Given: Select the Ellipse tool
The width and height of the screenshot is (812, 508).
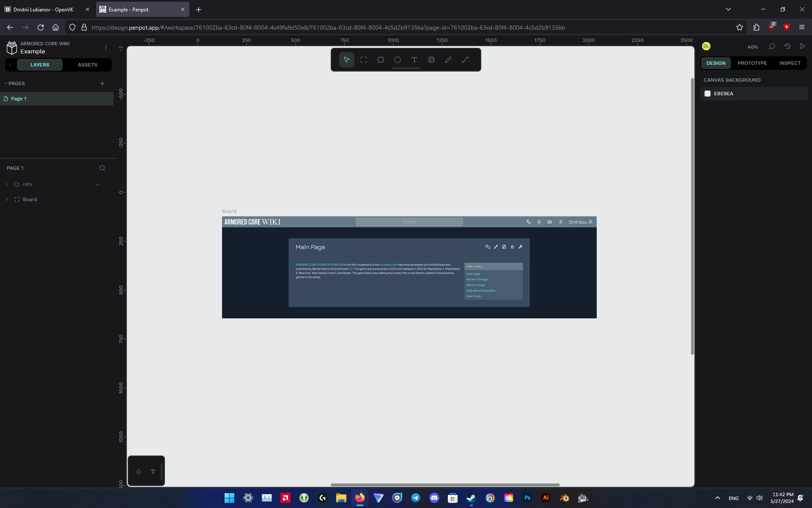Looking at the screenshot, I should click(398, 60).
